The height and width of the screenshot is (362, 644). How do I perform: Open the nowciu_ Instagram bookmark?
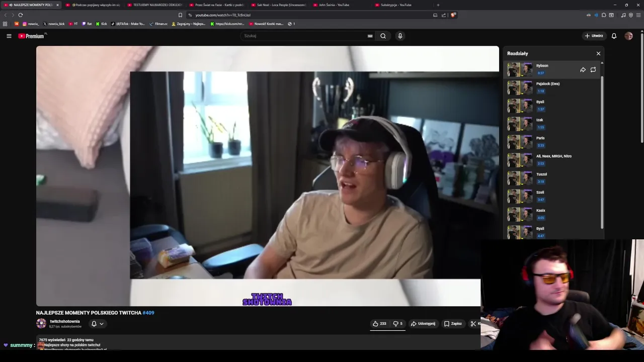click(x=31, y=24)
